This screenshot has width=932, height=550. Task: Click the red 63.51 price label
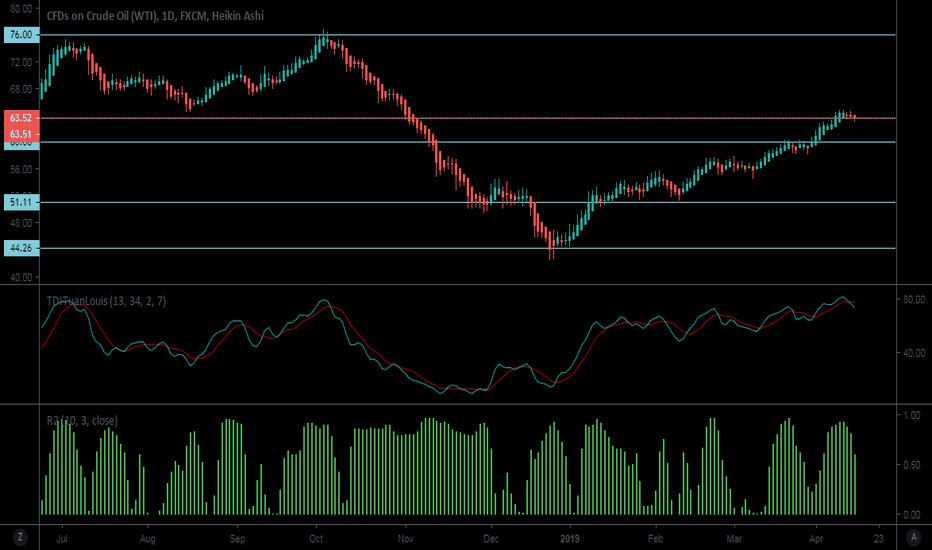tap(21, 134)
